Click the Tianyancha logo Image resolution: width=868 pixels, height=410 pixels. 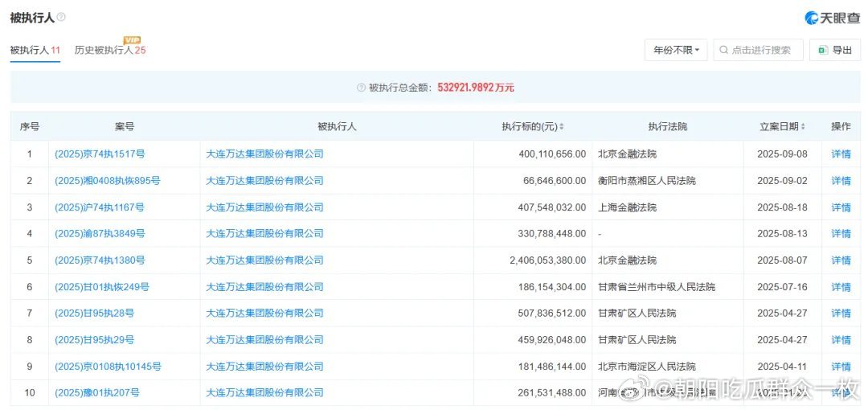832,18
